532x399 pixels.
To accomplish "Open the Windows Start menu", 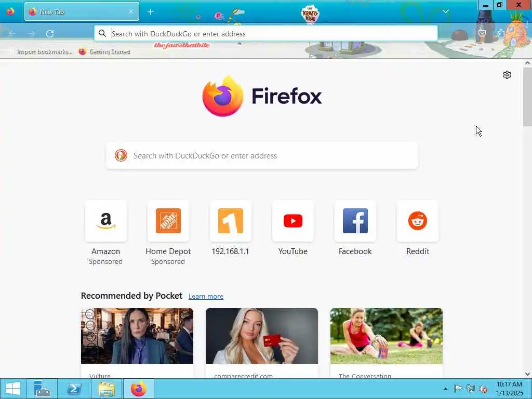I will pos(13,389).
